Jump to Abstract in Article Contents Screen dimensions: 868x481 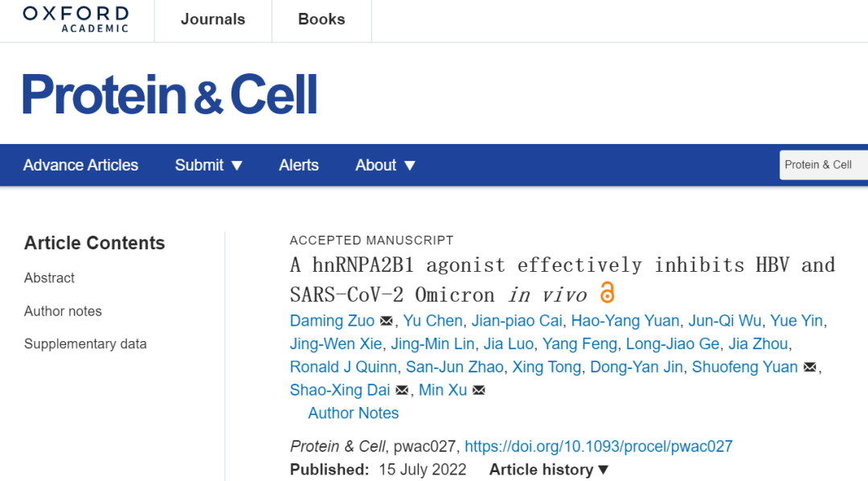coord(49,278)
